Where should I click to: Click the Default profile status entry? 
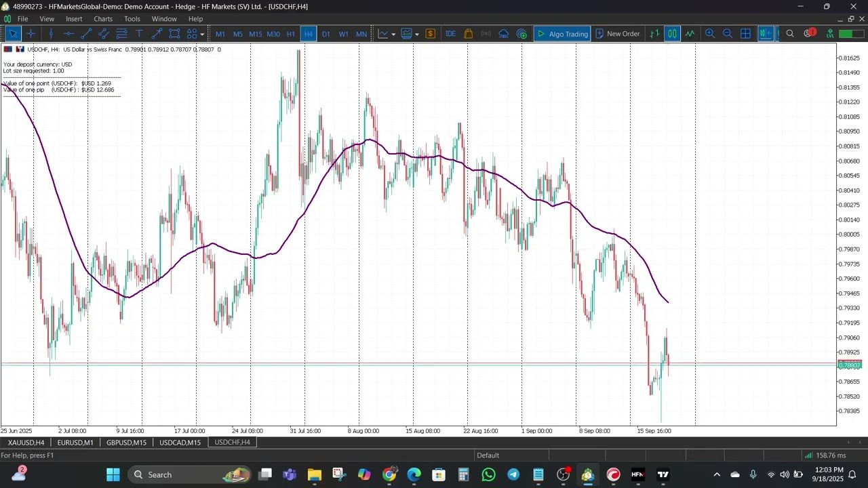[488, 455]
